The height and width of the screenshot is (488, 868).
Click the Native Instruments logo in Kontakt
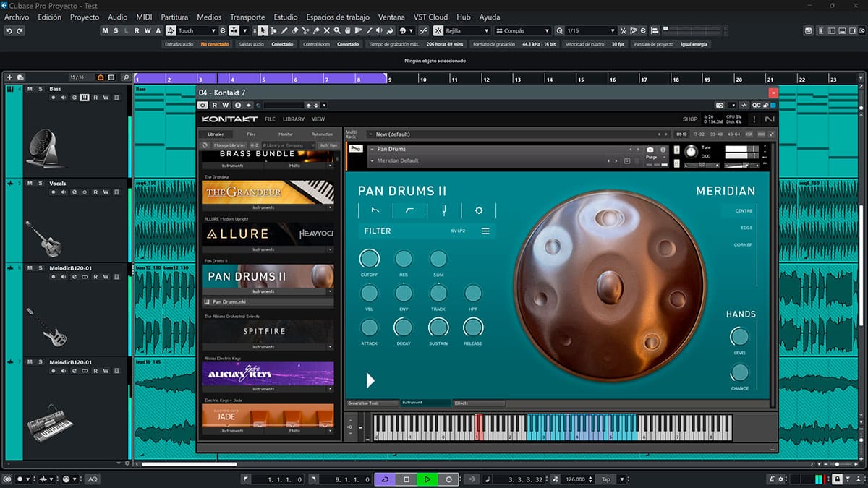(x=769, y=119)
